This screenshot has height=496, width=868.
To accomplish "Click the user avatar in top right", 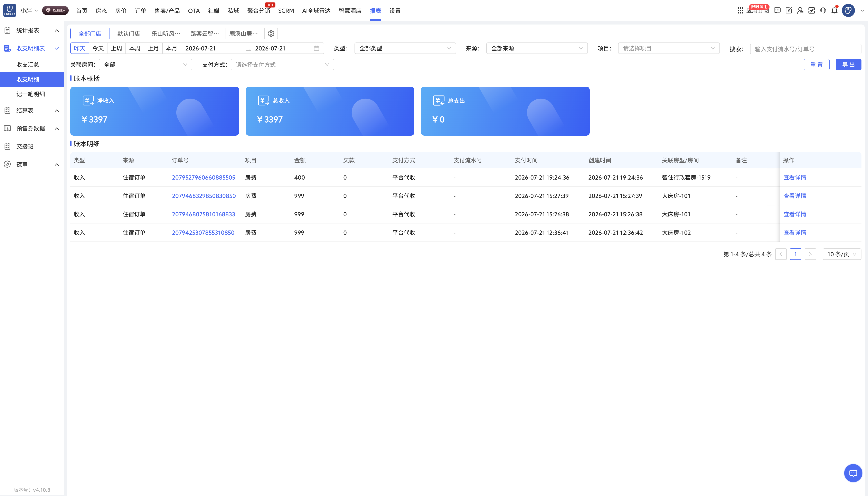I will point(848,11).
